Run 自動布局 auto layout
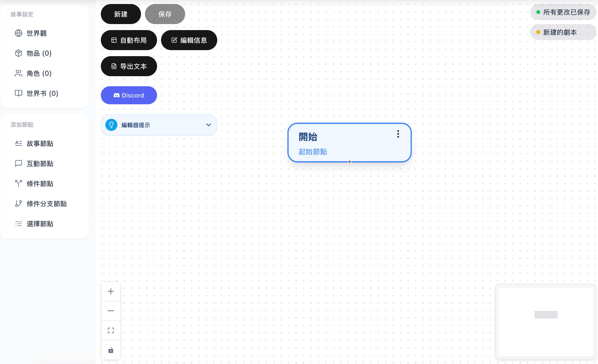598x364 pixels. 129,40
